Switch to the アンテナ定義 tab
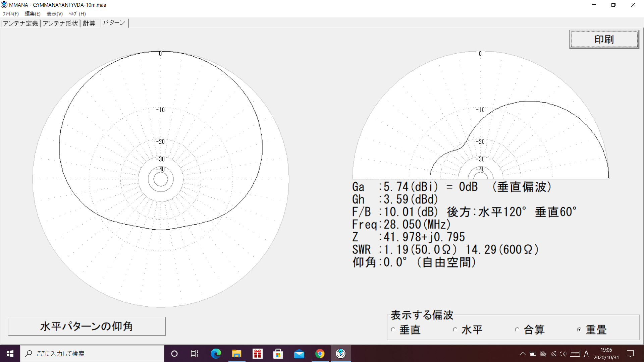The height and width of the screenshot is (362, 644). click(20, 23)
